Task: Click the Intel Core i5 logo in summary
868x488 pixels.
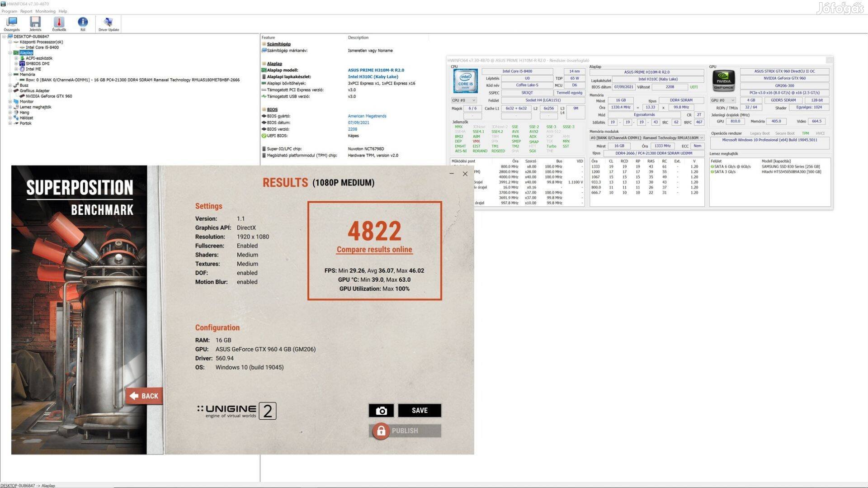Action: [465, 81]
